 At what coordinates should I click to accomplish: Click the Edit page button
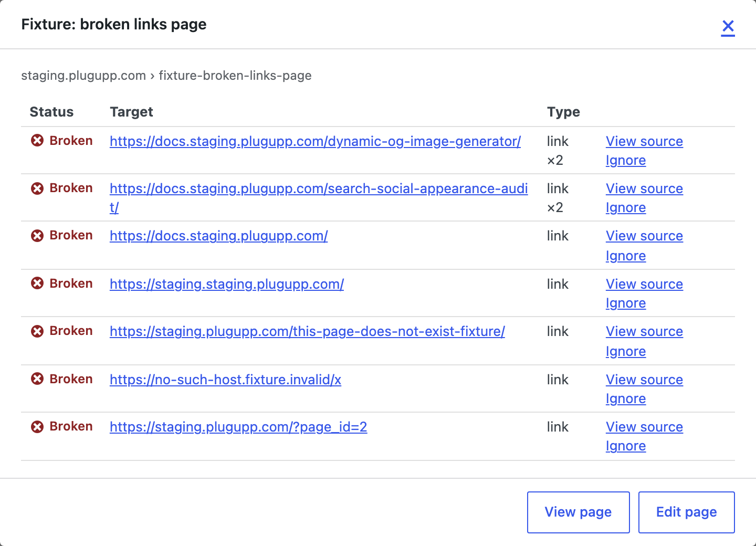[x=686, y=512]
